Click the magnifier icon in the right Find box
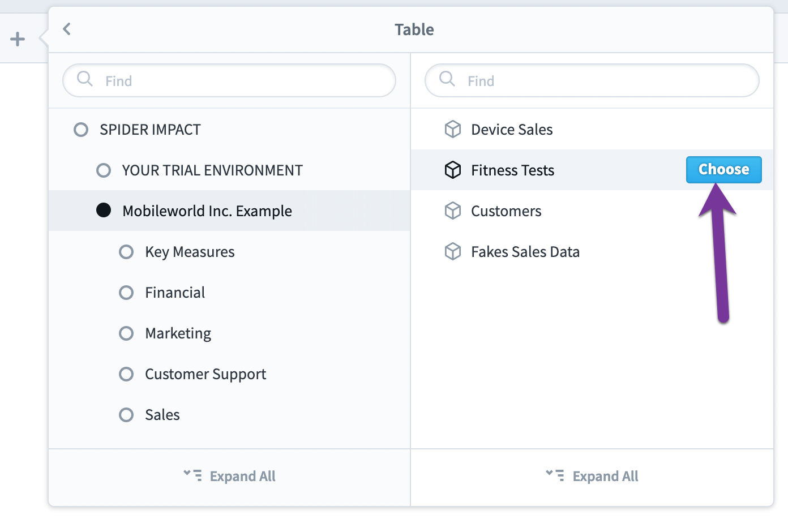This screenshot has width=788, height=532. tap(447, 79)
